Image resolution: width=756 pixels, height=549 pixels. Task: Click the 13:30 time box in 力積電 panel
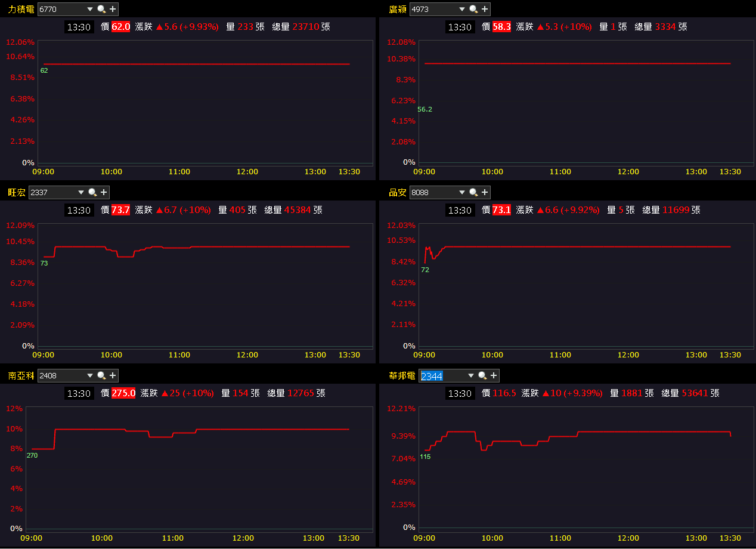pyautogui.click(x=79, y=27)
